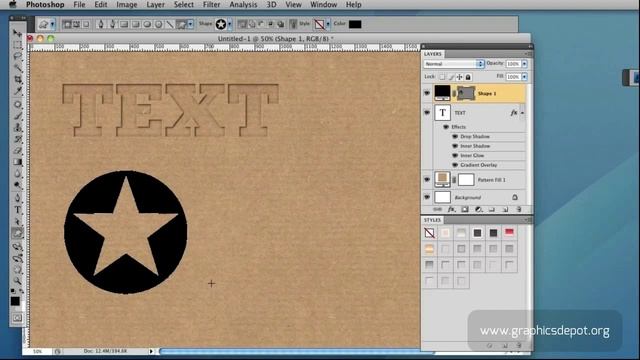Viewport: 640px width, 360px height.
Task: Select the Hand tool
Action: click(17, 269)
